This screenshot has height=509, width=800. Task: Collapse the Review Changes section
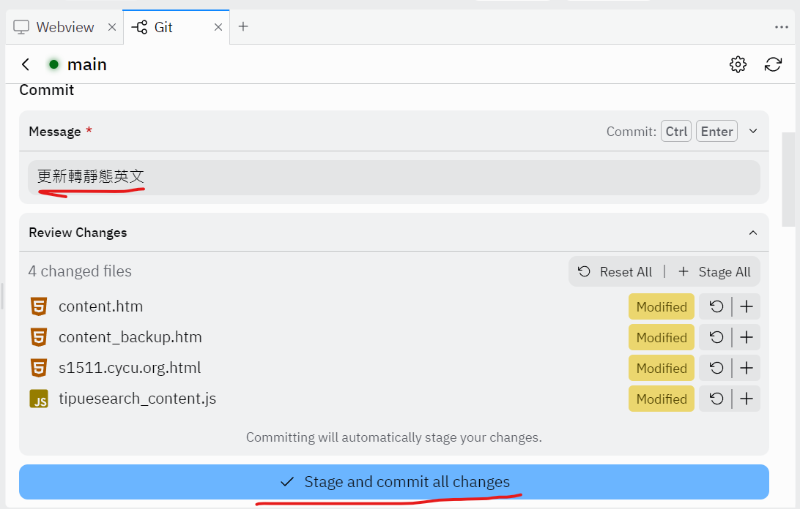click(x=753, y=232)
